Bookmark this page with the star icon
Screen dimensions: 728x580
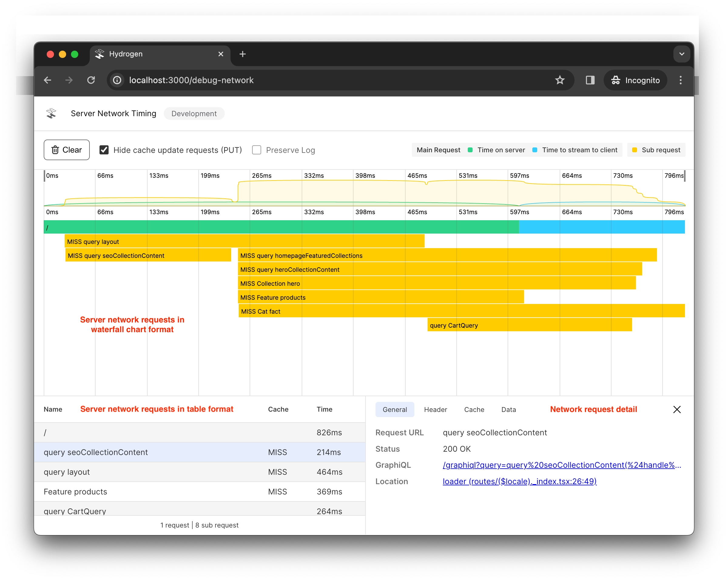click(560, 80)
